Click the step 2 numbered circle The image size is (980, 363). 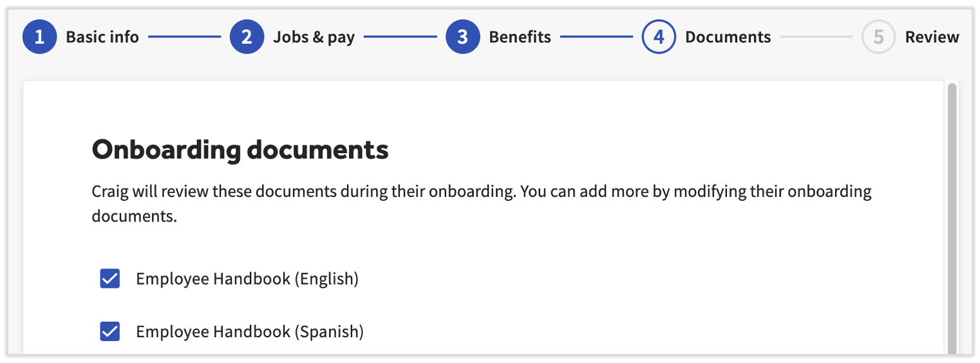pos(247,37)
